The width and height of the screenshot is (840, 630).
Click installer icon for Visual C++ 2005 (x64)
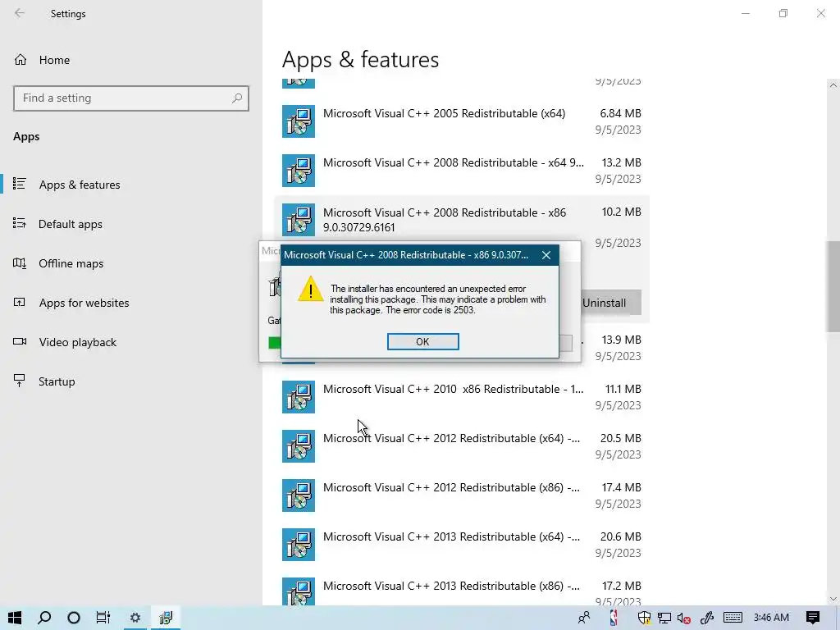(299, 121)
